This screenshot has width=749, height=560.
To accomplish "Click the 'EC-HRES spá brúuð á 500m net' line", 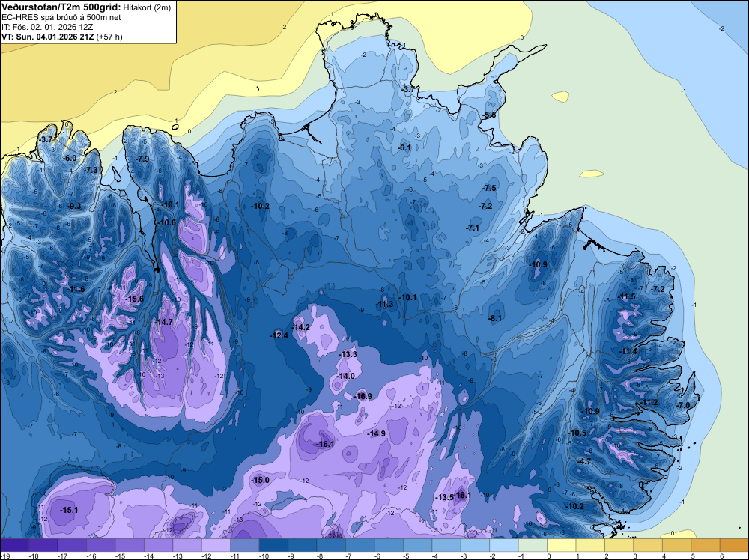I will [61, 17].
